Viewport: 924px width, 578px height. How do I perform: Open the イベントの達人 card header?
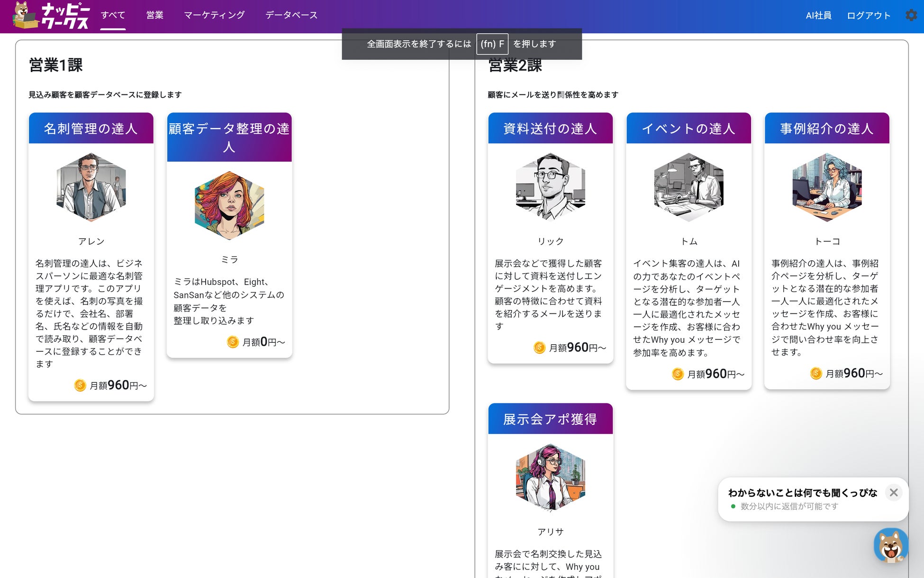688,128
